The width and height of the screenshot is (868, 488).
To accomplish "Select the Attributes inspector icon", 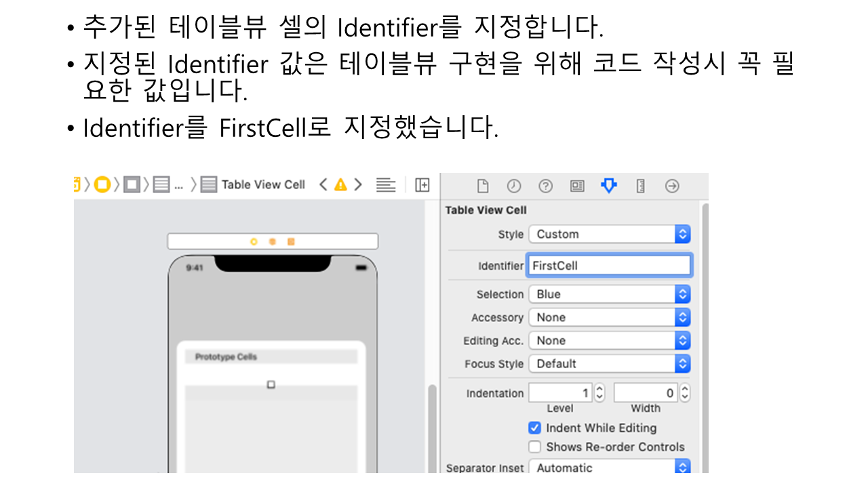I will [609, 186].
